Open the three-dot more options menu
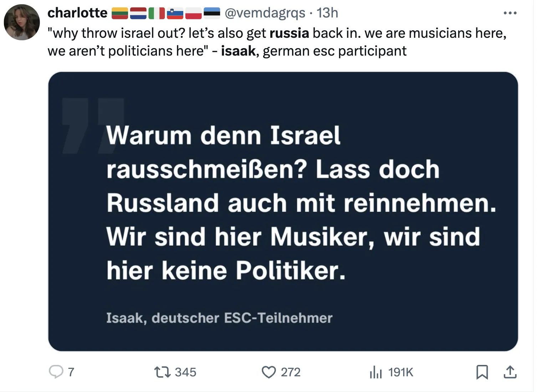 coord(510,13)
